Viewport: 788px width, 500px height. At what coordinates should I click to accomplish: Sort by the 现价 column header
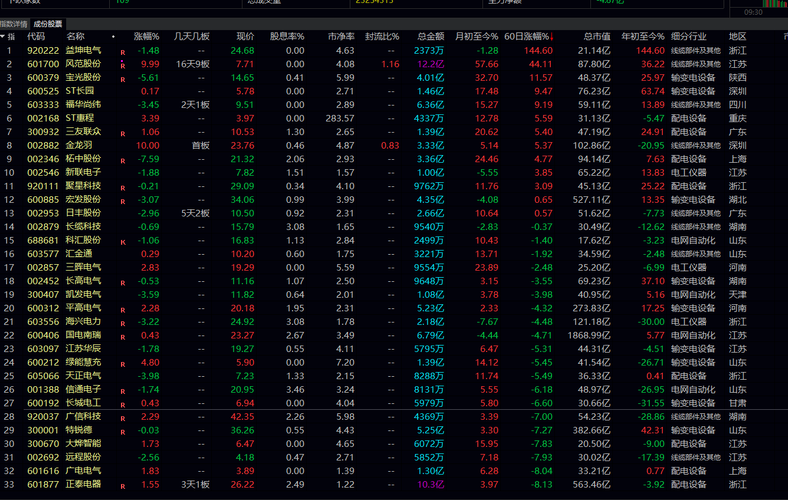245,37
